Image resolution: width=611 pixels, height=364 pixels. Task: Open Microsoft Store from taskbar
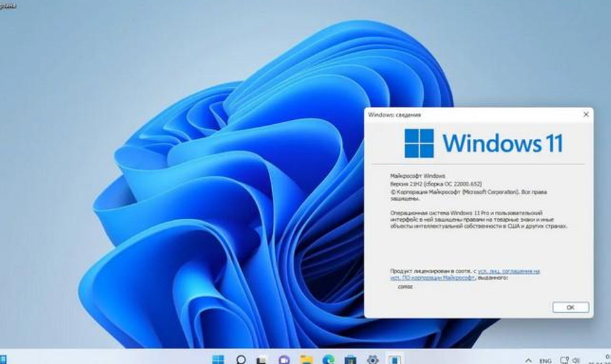point(350,360)
